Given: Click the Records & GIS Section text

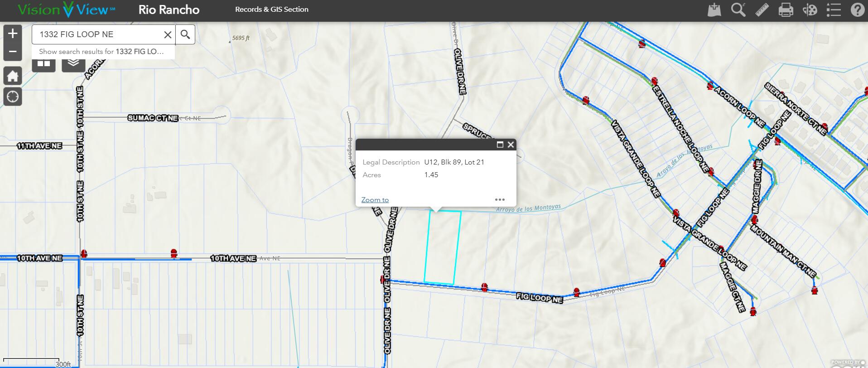Looking at the screenshot, I should [x=272, y=10].
